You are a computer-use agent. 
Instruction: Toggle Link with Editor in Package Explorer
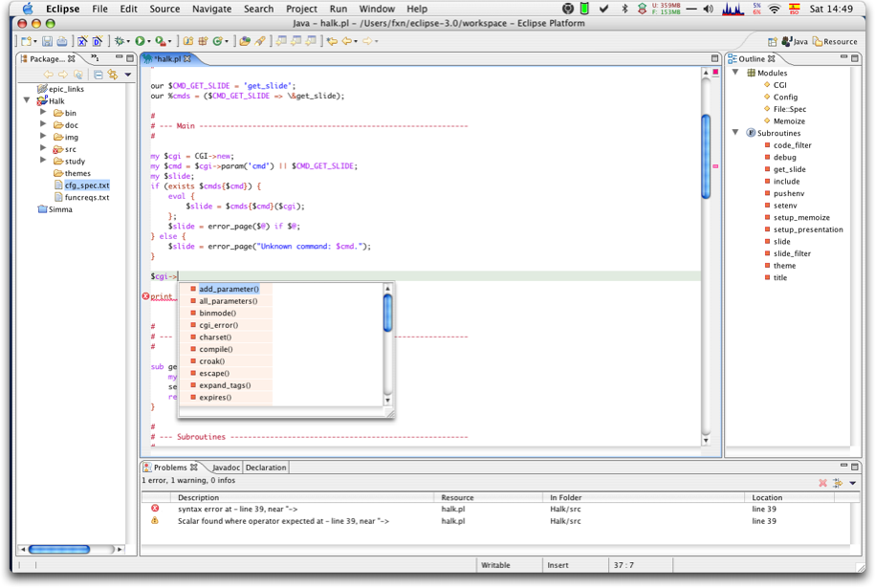click(113, 75)
